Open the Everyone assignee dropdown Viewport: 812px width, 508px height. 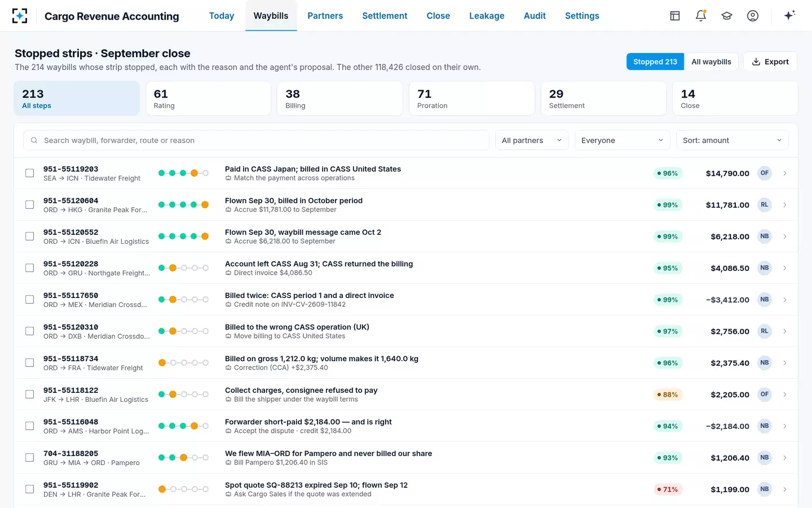622,141
